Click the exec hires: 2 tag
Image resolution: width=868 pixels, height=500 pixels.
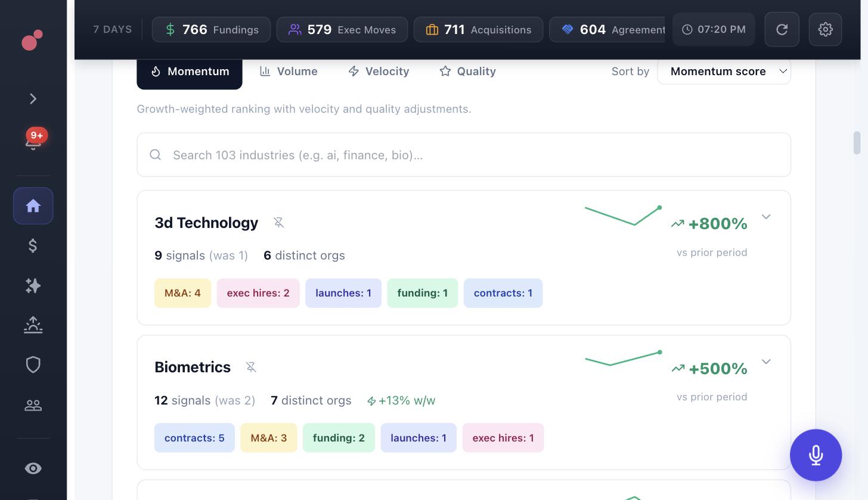pos(258,293)
